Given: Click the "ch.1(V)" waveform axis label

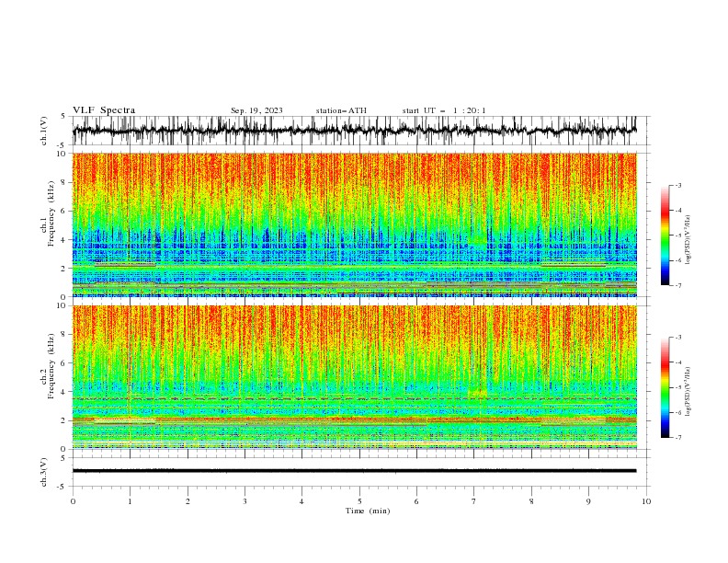Looking at the screenshot, I should click(x=44, y=131).
